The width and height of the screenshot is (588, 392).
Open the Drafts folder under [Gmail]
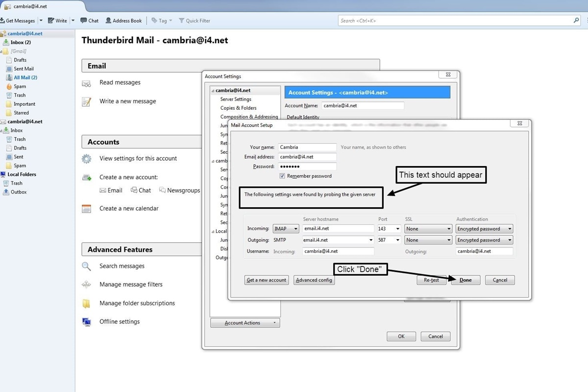[20, 60]
